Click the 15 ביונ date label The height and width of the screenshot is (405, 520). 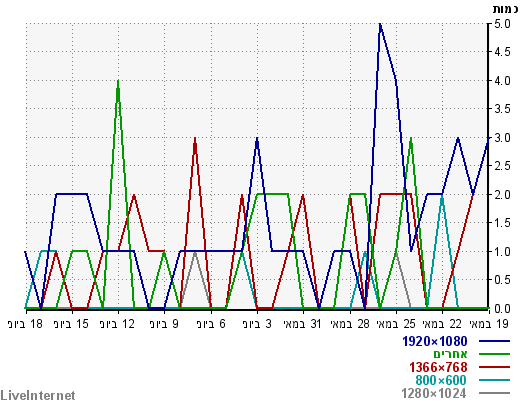[71, 324]
